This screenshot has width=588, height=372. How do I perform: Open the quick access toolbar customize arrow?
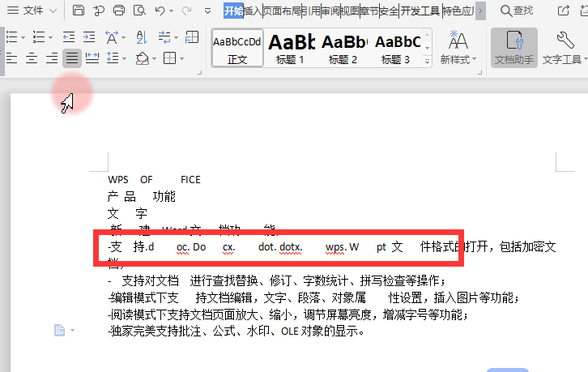point(207,11)
